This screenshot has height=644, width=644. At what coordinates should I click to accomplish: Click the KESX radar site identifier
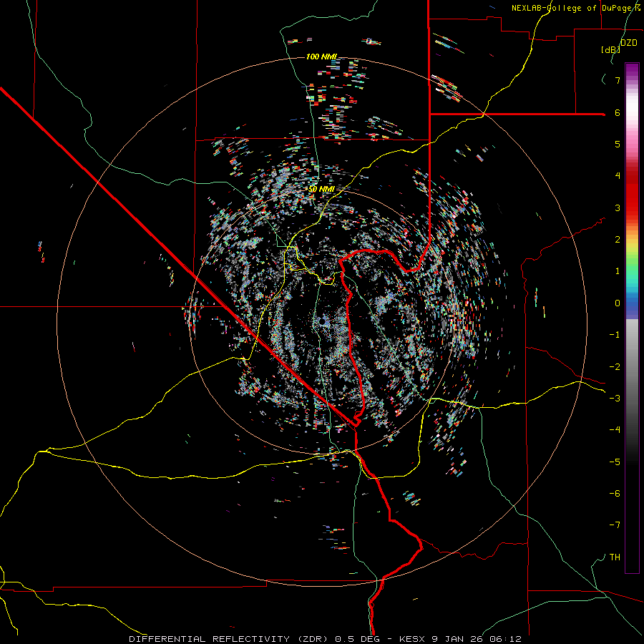pos(412,639)
